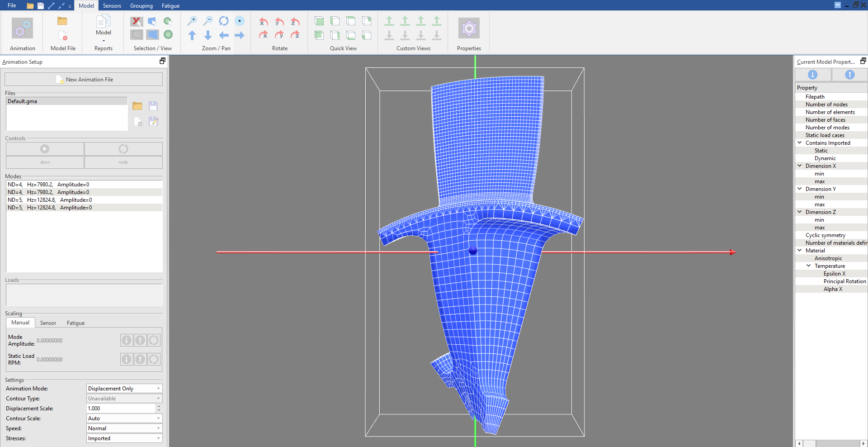Select the Manual scaling tab

(x=20, y=323)
